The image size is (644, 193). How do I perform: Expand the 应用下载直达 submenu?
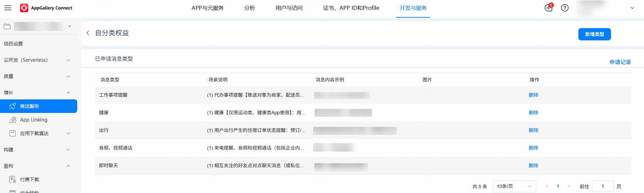coord(68,133)
